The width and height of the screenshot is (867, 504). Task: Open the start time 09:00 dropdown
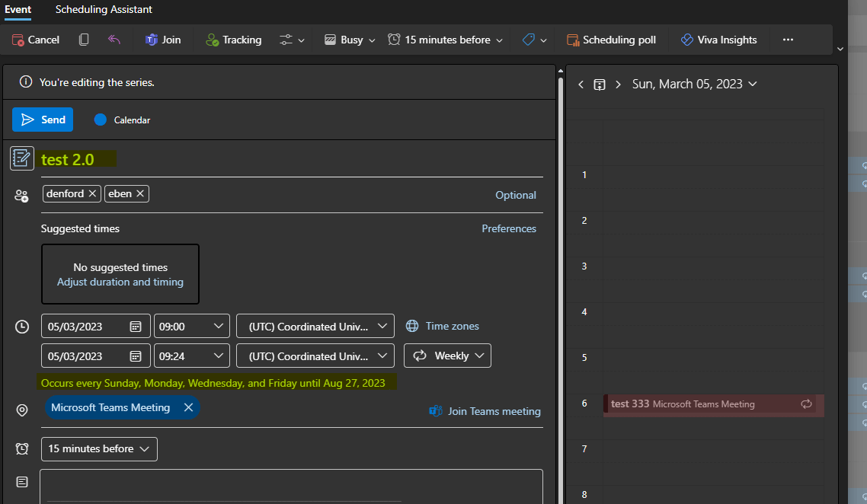click(191, 326)
